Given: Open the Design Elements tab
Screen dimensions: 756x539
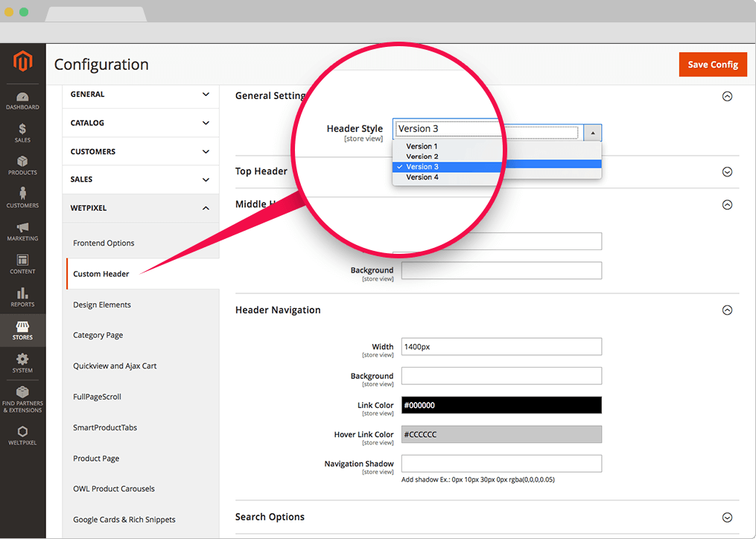Looking at the screenshot, I should click(x=102, y=304).
